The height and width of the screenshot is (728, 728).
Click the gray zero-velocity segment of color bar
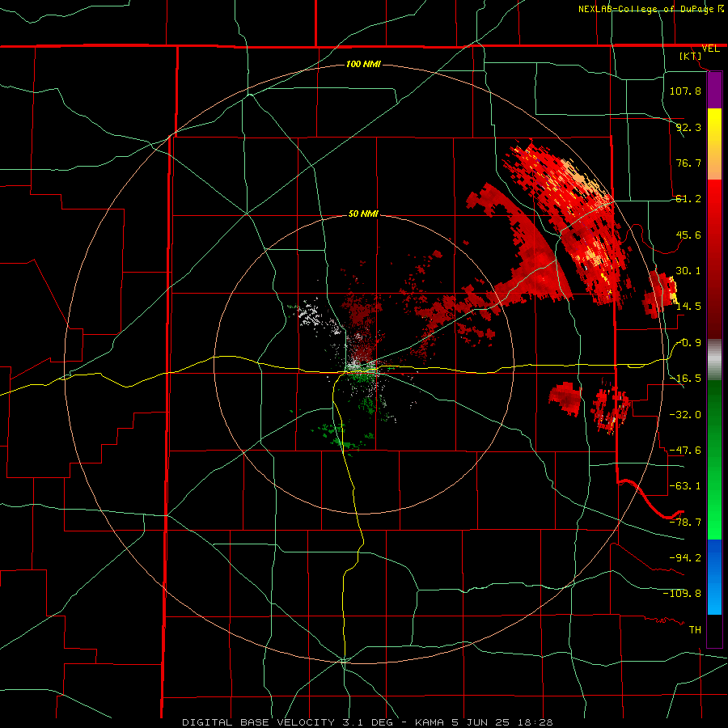click(x=714, y=360)
